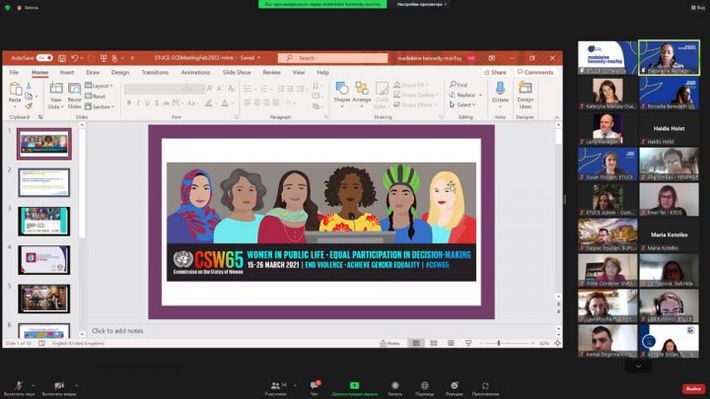Open the Select dropdown
Viewport: 710px width, 399px height.
tap(462, 105)
